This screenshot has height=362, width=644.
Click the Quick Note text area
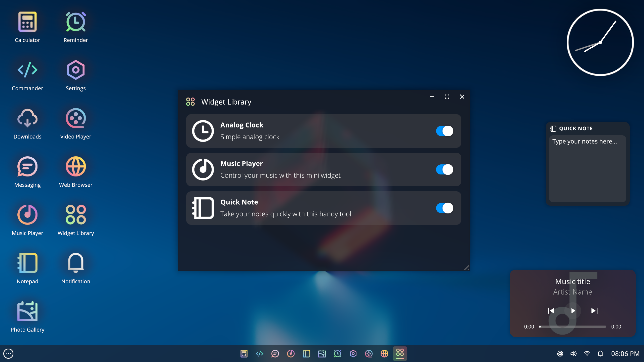click(x=587, y=169)
